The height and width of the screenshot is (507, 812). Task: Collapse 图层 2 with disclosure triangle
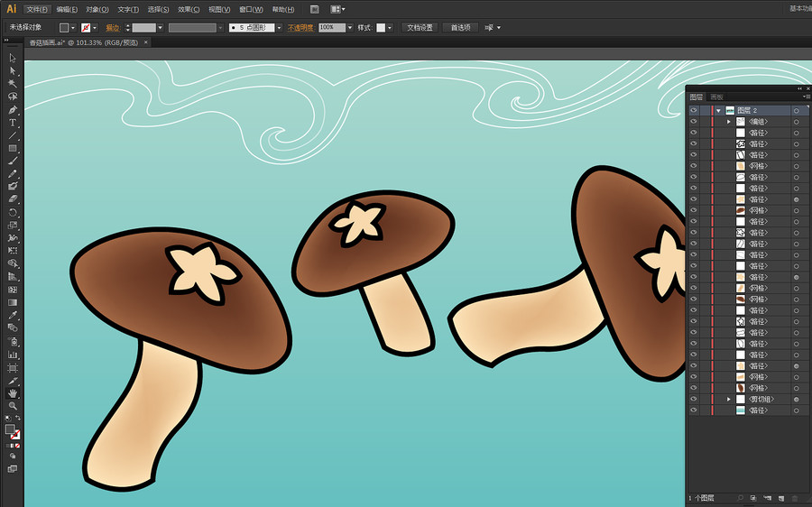[718, 111]
